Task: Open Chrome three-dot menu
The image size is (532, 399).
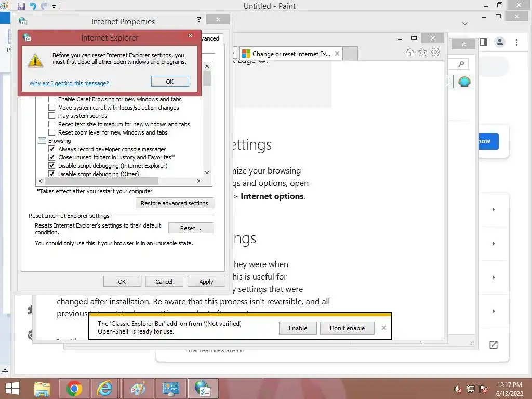Action: (x=516, y=43)
